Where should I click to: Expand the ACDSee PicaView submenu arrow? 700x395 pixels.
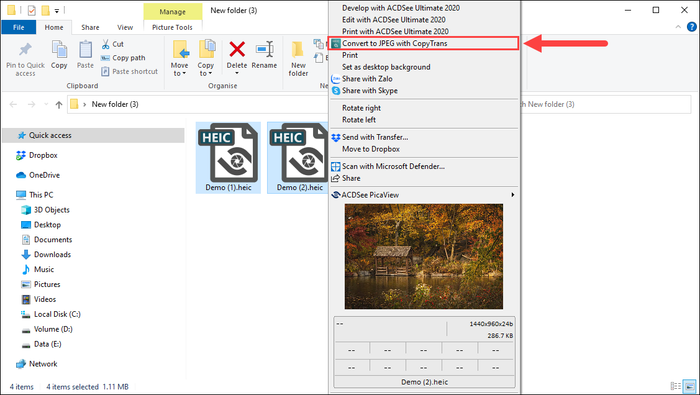click(x=512, y=195)
